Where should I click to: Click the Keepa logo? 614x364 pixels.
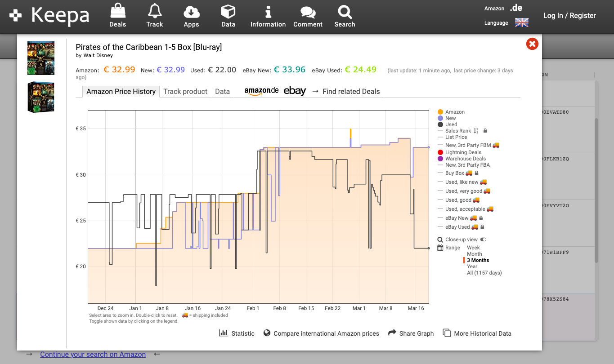coord(49,16)
